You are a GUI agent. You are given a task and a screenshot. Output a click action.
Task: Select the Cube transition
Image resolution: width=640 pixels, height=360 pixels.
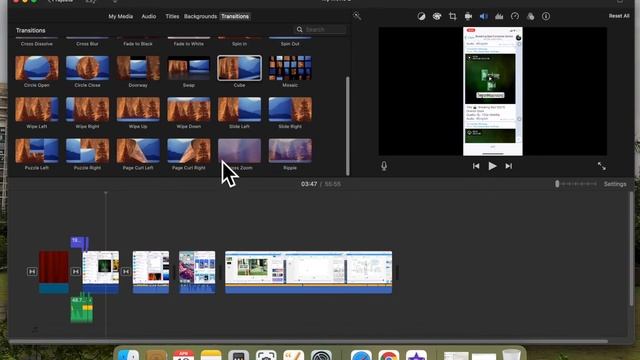click(239, 68)
